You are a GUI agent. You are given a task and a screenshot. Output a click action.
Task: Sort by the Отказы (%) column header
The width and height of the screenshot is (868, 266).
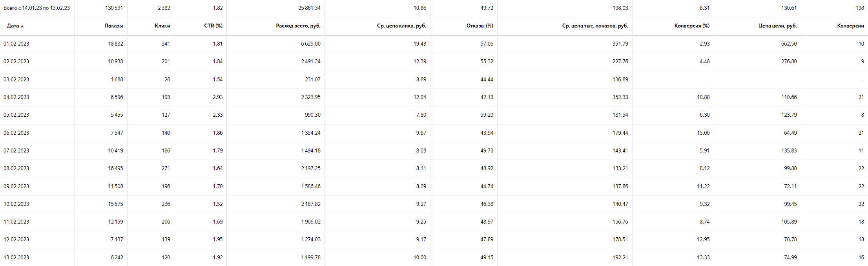(x=480, y=26)
